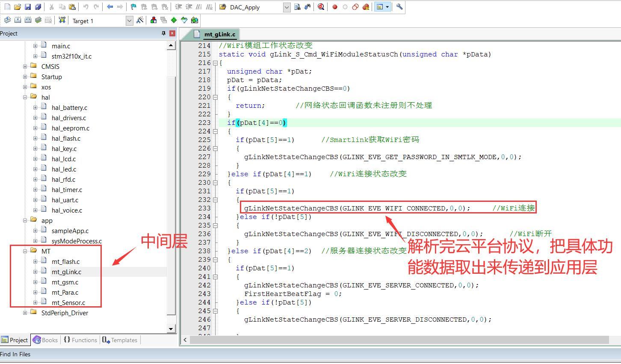Collapse code fold at line 224
This screenshot has height=364, width=621.
tap(215, 131)
